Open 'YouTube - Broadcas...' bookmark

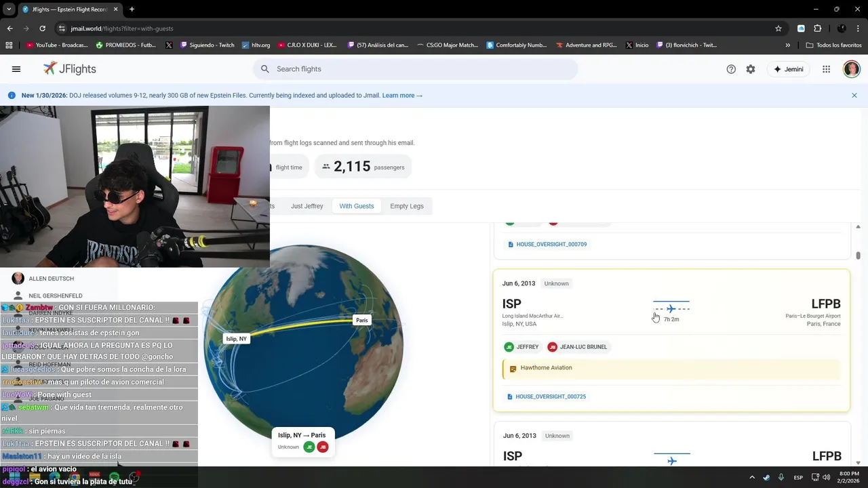tap(57, 45)
